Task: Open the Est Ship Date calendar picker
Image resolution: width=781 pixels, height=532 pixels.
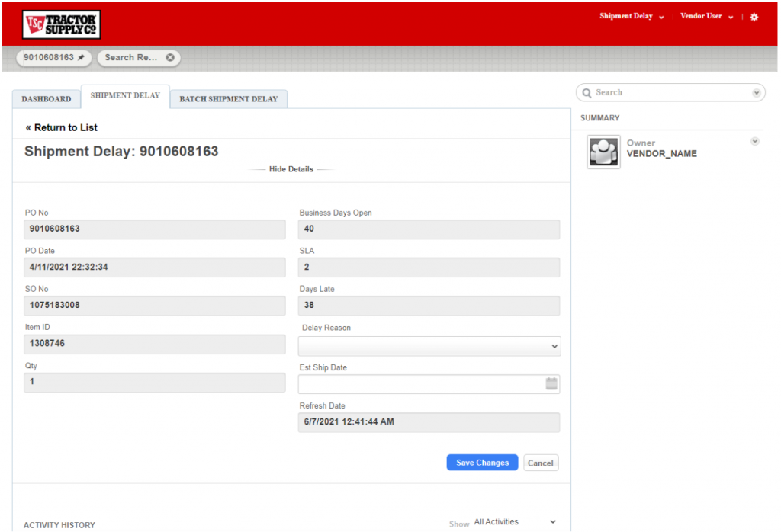Action: (551, 383)
